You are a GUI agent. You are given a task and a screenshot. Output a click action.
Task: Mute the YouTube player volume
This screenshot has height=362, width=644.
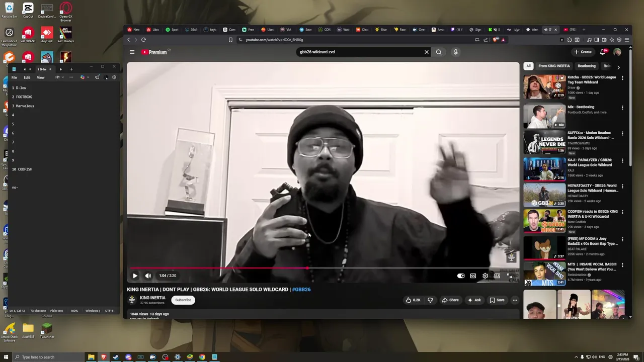(148, 276)
